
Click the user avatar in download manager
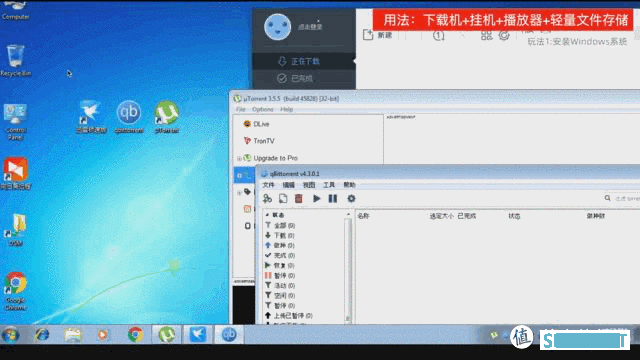pos(278,27)
